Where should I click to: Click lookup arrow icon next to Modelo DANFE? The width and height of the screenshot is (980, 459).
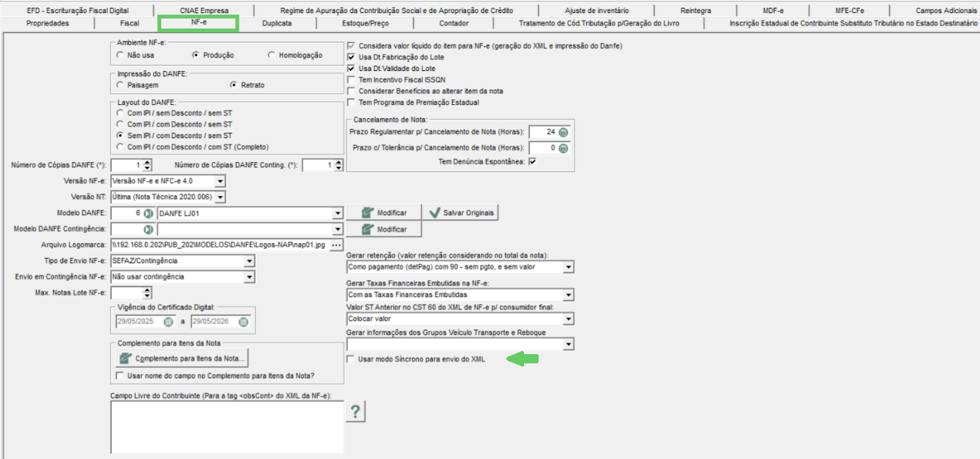pos(148,212)
